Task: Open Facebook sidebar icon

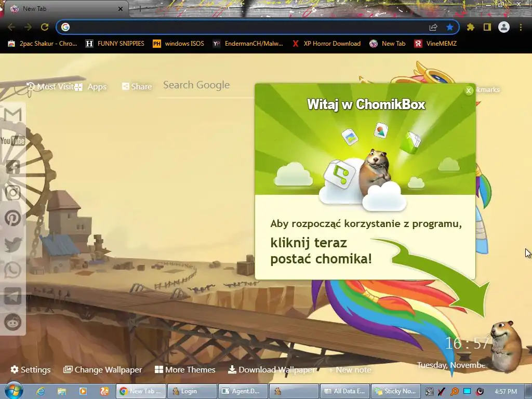Action: click(13, 167)
